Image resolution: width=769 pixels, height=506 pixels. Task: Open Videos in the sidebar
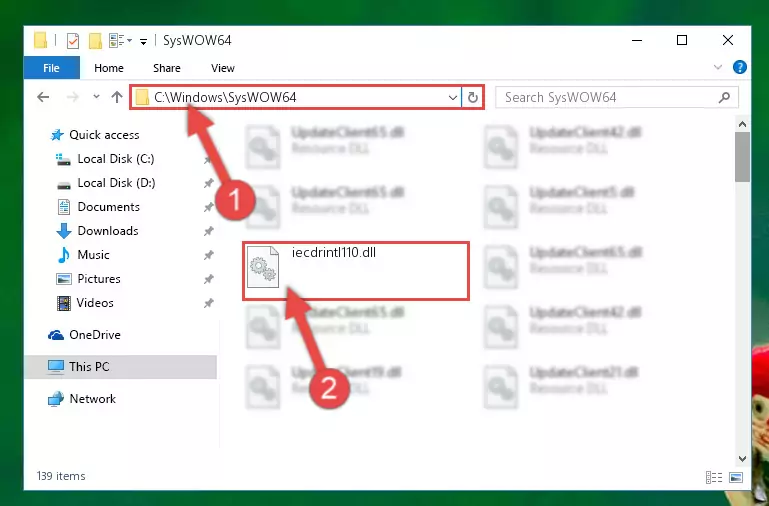(85, 303)
